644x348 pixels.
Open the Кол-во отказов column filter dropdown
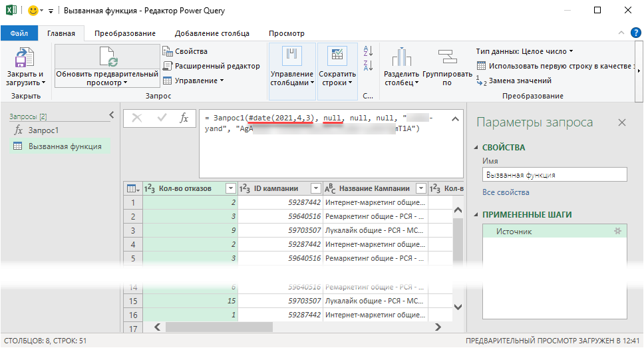pos(230,188)
